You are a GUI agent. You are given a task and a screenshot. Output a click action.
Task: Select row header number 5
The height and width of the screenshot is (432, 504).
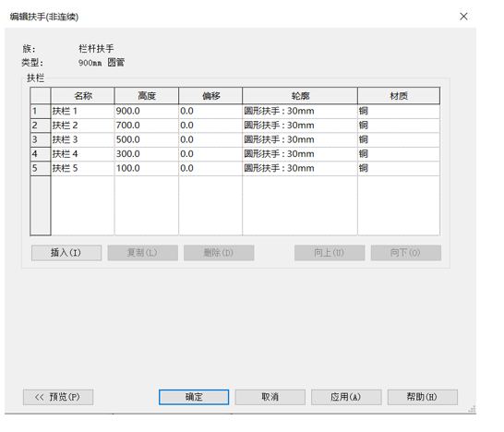[x=41, y=168]
